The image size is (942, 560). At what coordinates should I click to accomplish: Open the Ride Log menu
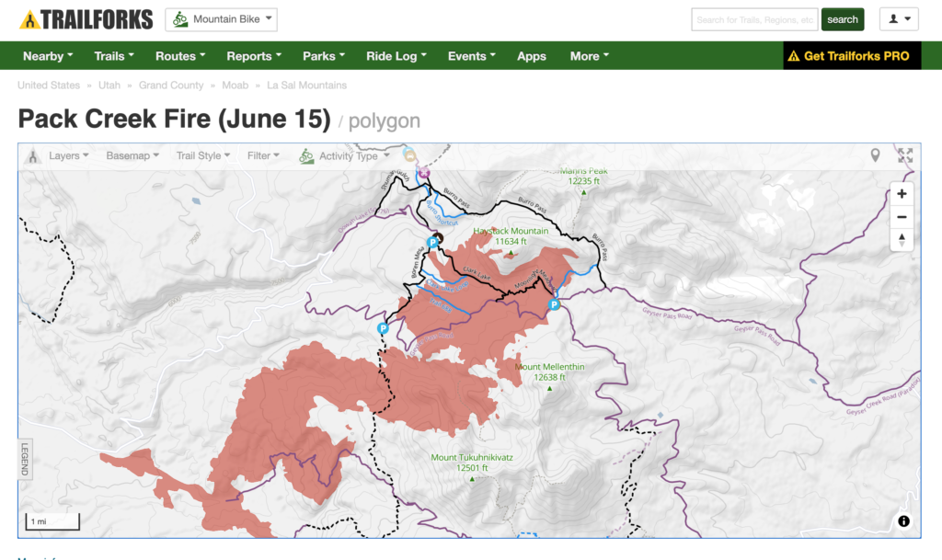point(396,56)
